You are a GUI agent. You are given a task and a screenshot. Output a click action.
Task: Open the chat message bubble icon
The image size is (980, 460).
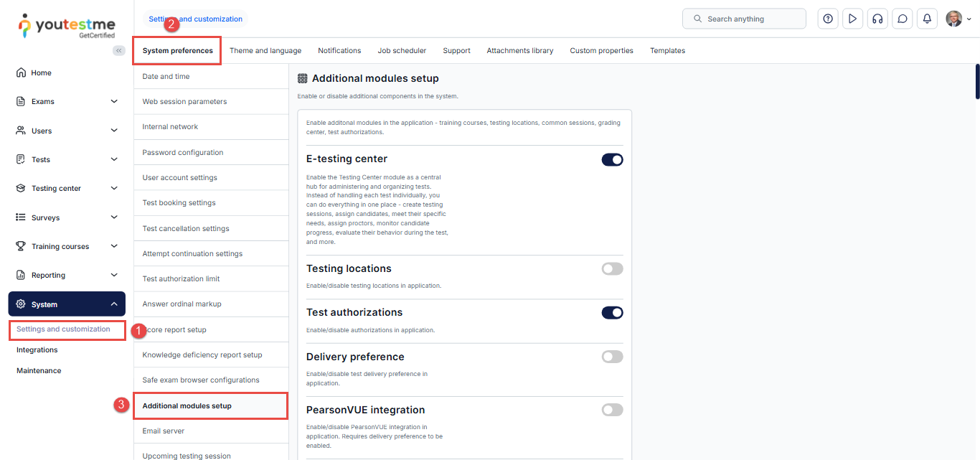pyautogui.click(x=903, y=19)
